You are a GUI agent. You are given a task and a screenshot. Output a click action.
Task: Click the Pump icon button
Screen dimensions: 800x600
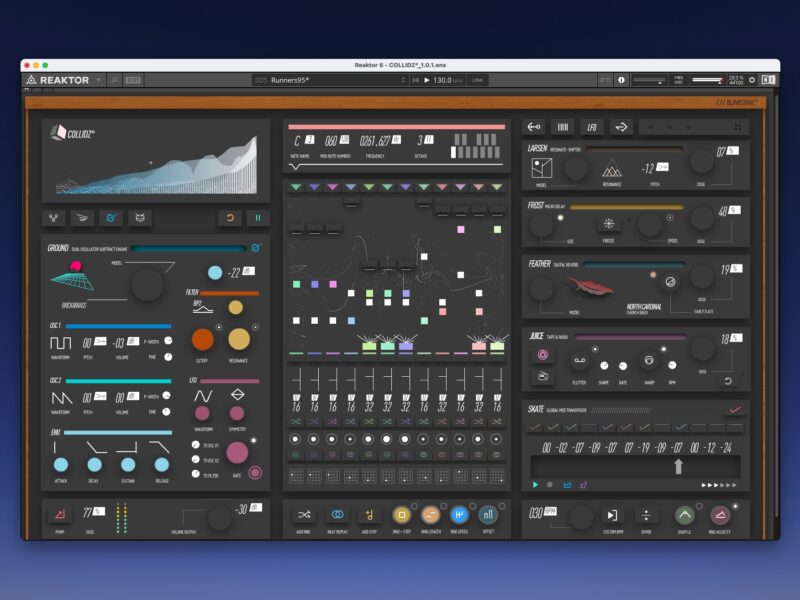58,514
